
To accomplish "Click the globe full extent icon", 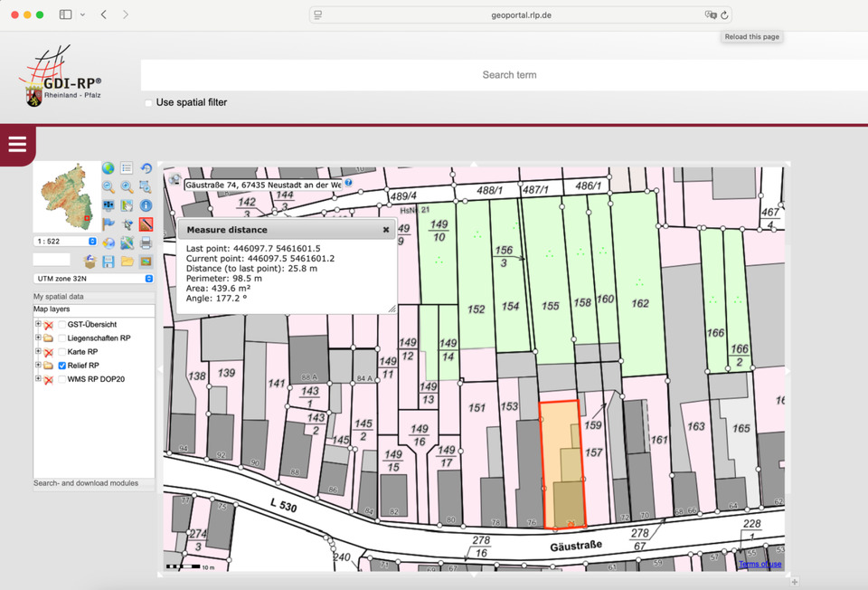I will (108, 168).
